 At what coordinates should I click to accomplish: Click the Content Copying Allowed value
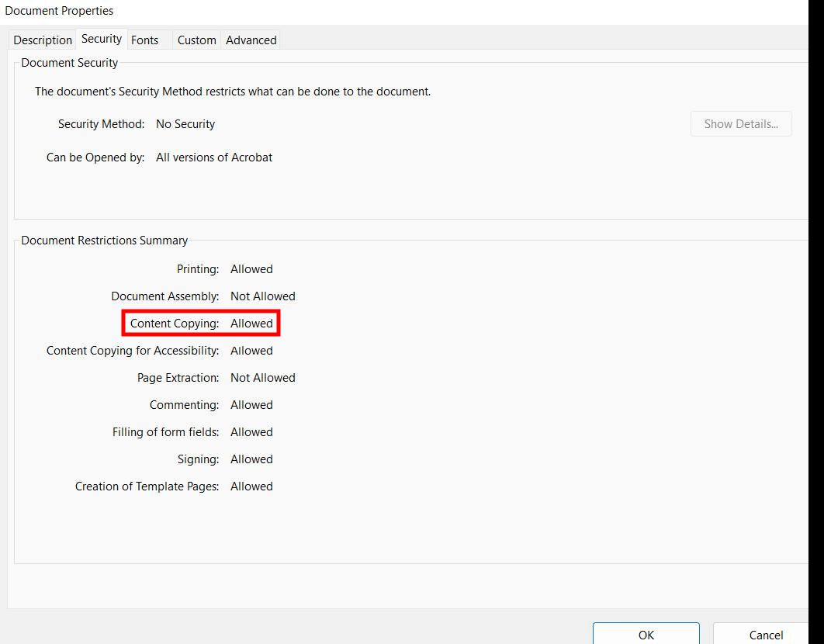[251, 324]
